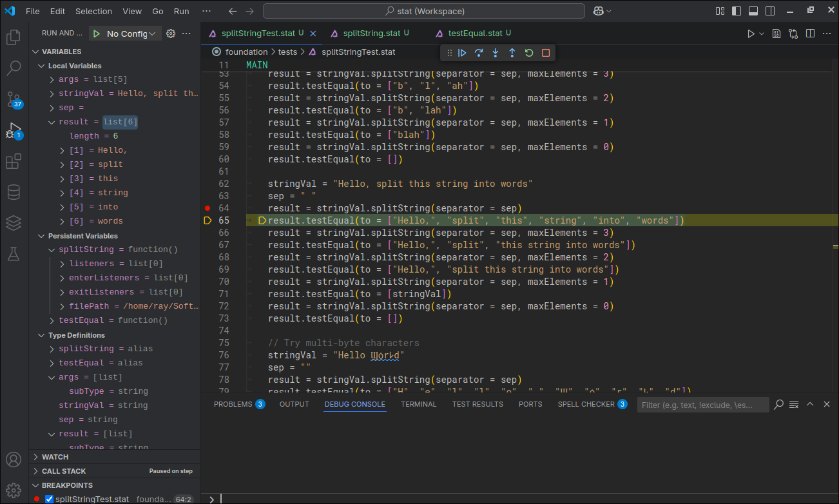
Task: Click the debug console filter field
Action: click(703, 405)
